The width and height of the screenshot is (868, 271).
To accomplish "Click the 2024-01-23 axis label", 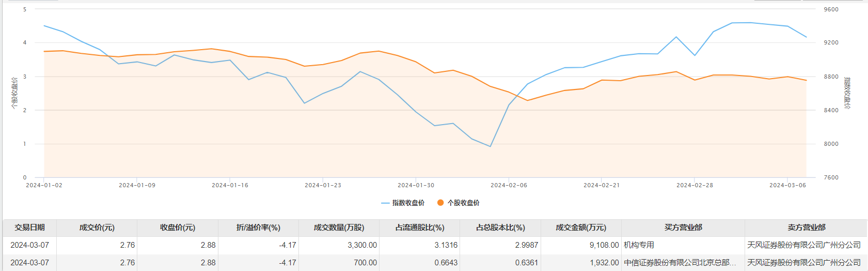I will [x=323, y=185].
